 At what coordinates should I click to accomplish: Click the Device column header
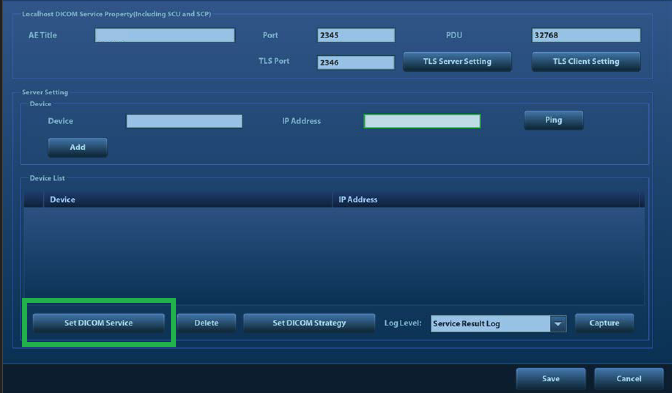(188, 199)
